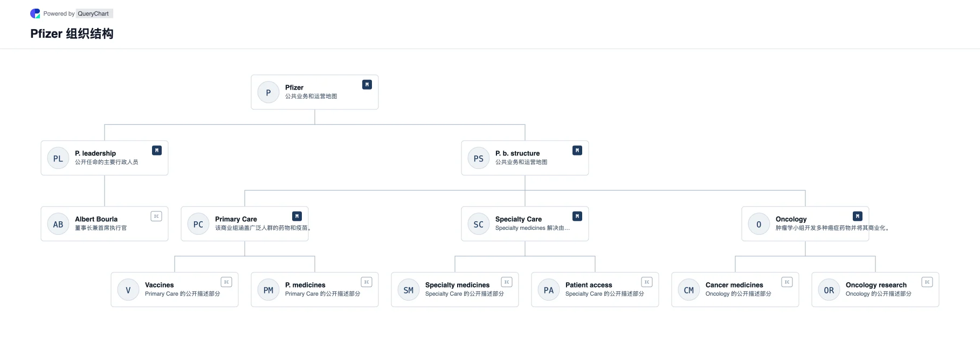Click the M badge on P. b. structure card

577,151
